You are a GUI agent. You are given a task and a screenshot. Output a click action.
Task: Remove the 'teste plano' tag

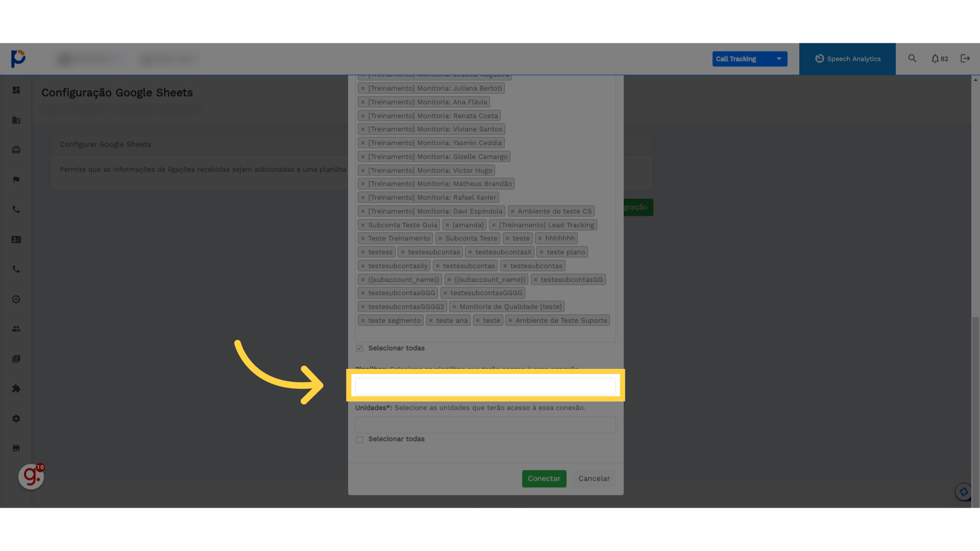point(542,252)
